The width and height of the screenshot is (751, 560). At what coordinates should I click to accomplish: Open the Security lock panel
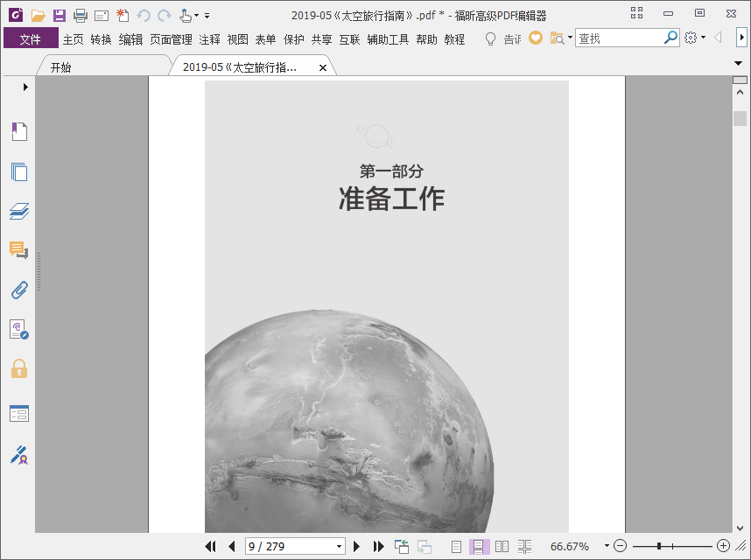pyautogui.click(x=19, y=368)
